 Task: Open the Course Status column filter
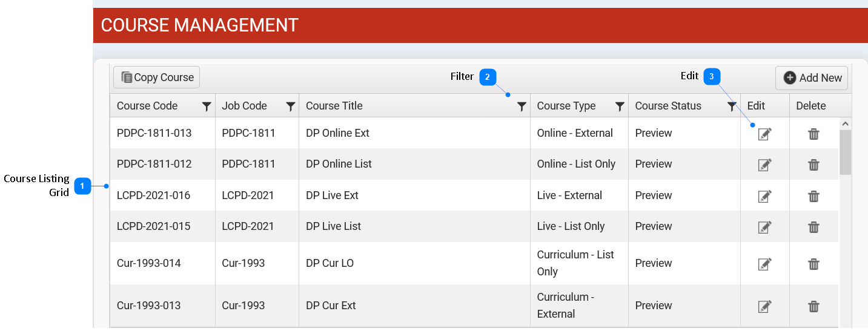pyautogui.click(x=732, y=107)
